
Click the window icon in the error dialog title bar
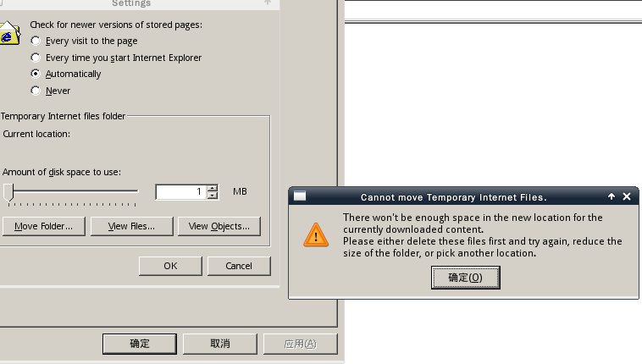point(300,196)
